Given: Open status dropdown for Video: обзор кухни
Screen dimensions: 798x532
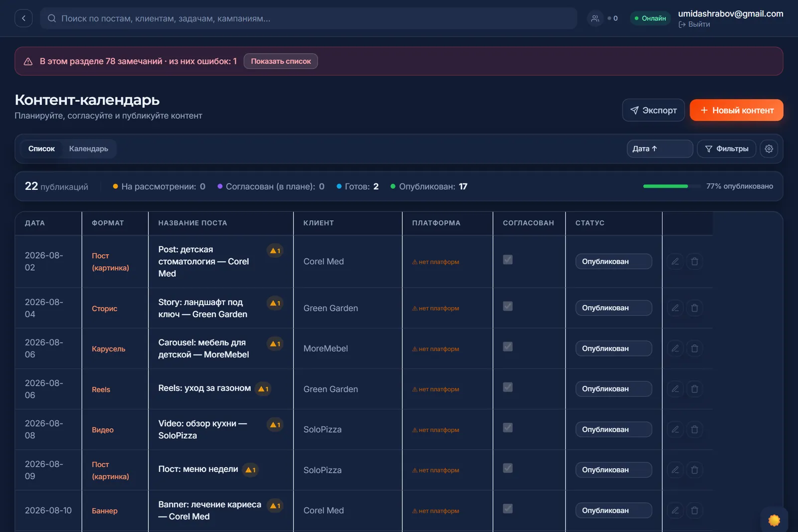Looking at the screenshot, I should (613, 429).
